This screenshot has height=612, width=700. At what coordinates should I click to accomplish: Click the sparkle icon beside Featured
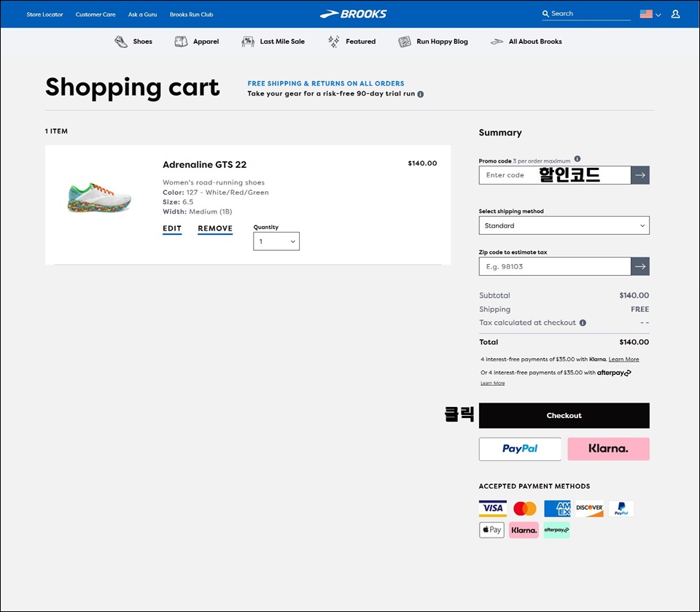click(x=333, y=42)
